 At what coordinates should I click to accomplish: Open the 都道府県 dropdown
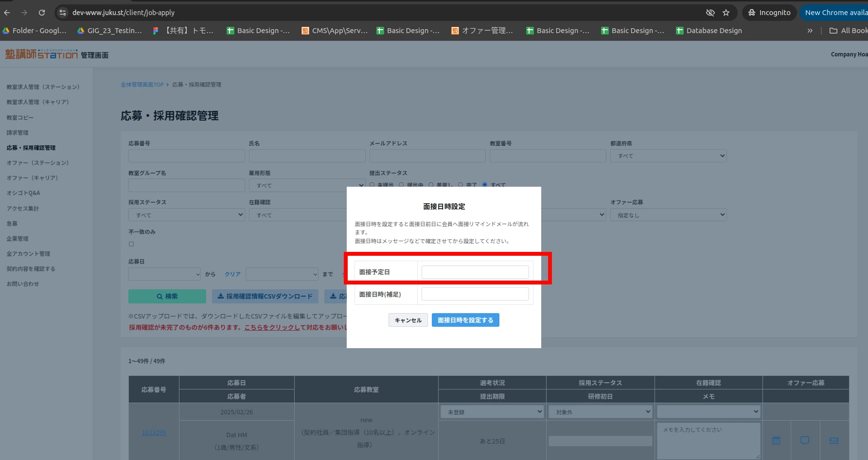(x=668, y=156)
